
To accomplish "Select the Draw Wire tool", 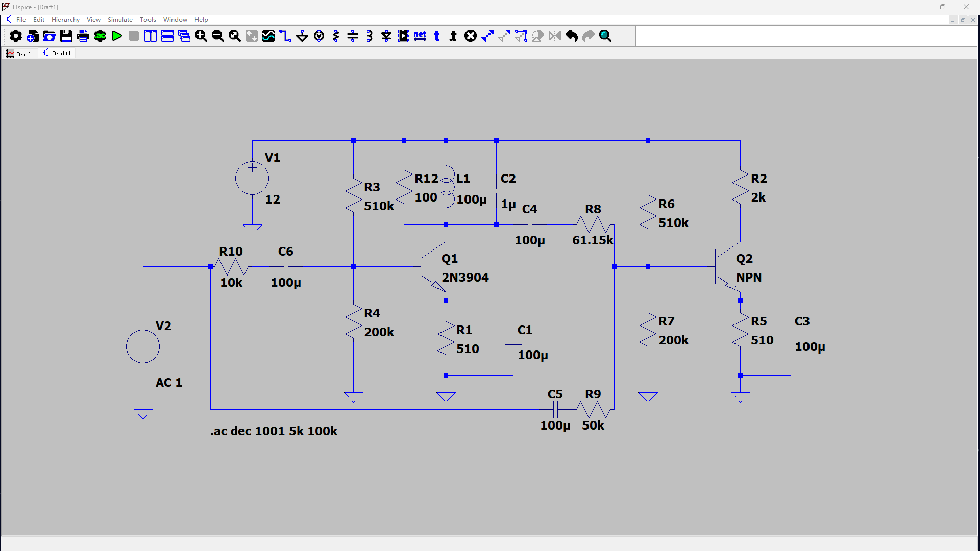I will pyautogui.click(x=285, y=36).
